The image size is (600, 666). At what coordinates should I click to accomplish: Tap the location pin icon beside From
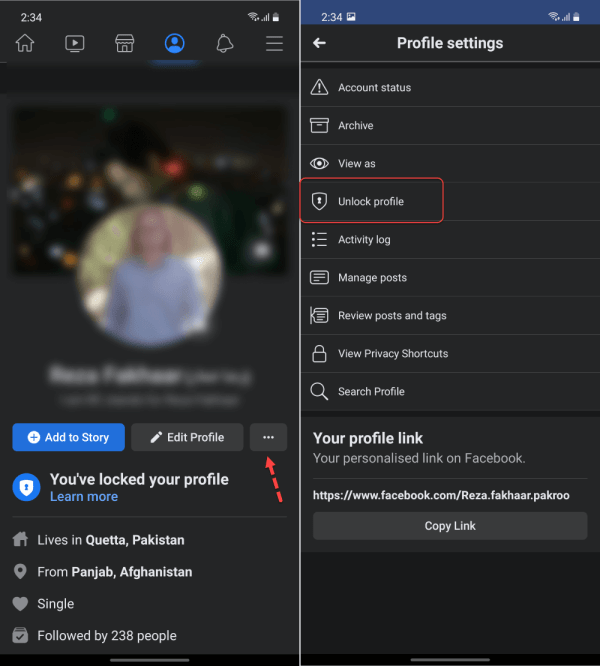click(x=20, y=572)
